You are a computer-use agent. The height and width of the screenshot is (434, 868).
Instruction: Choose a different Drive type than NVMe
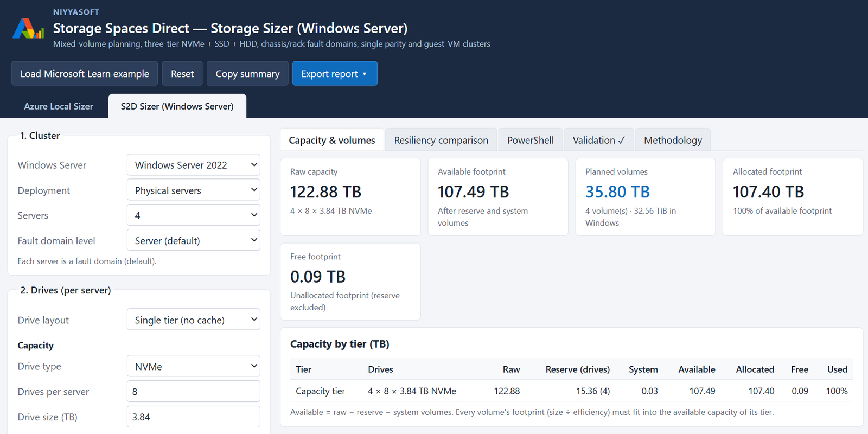pos(194,367)
